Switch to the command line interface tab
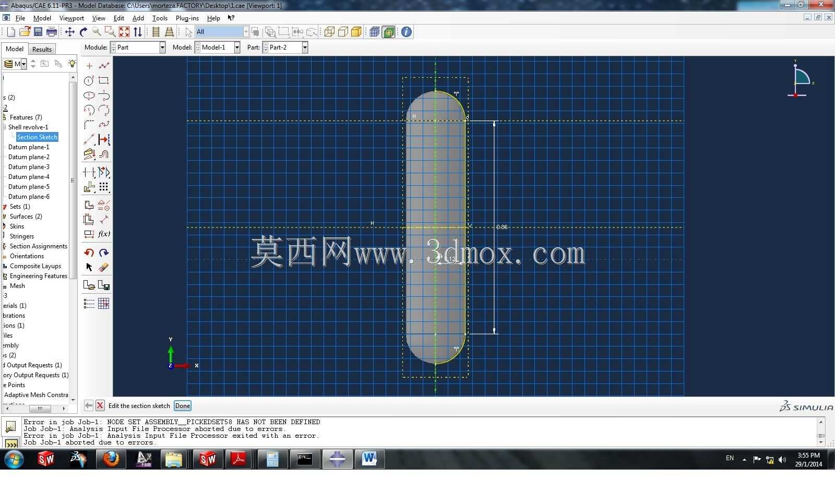835x504 pixels. click(11, 444)
